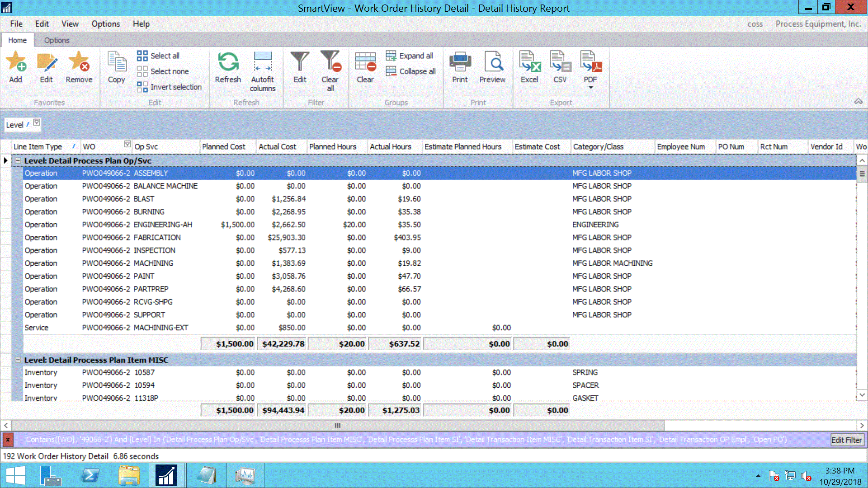Image resolution: width=868 pixels, height=488 pixels.
Task: Remove active filter with the red X
Action: [8, 439]
